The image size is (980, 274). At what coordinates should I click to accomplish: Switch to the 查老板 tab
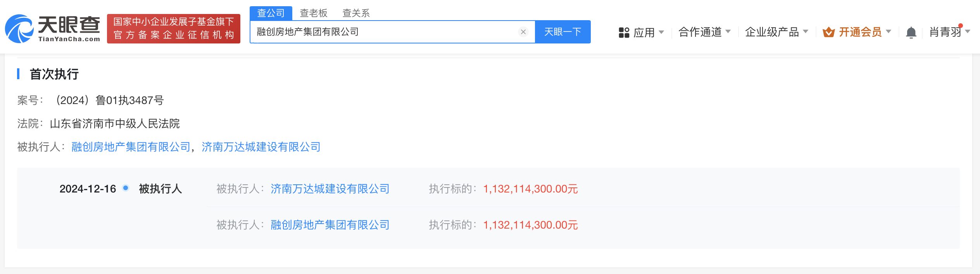314,13
